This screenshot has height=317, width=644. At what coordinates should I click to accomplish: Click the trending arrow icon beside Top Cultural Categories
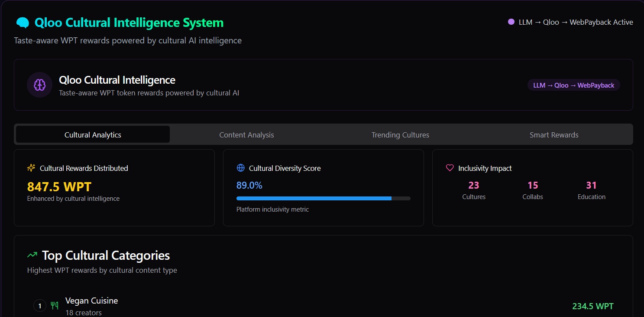point(32,255)
